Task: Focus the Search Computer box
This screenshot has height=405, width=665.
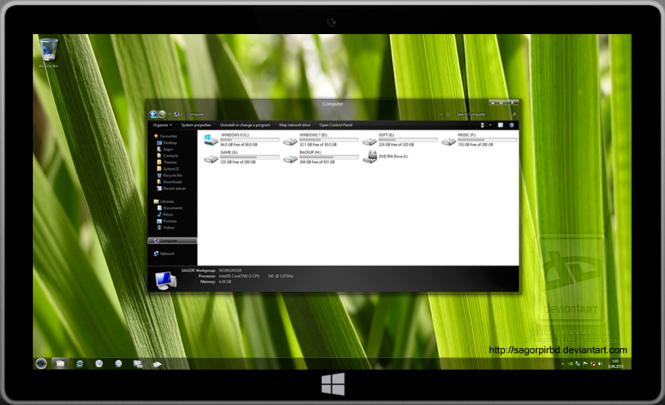Action: pyautogui.click(x=485, y=114)
